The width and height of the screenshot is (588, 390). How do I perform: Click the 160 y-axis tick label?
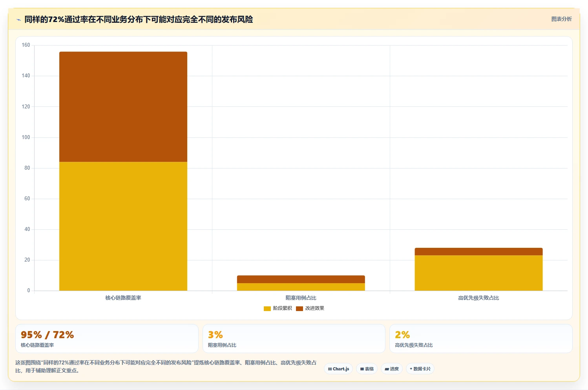coord(26,45)
